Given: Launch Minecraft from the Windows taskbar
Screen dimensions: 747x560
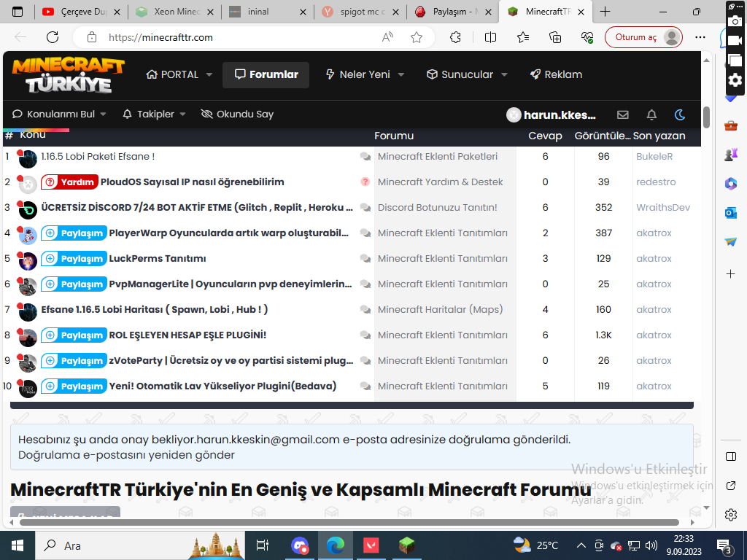Looking at the screenshot, I should coord(406,545).
